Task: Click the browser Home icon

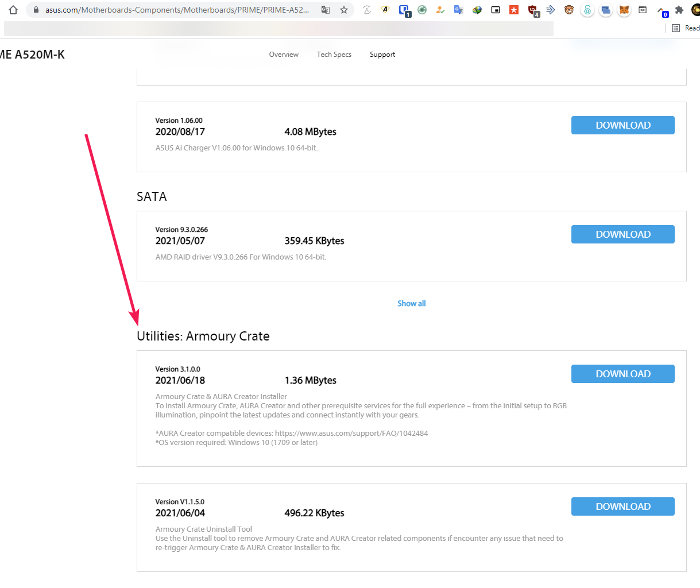Action: (x=13, y=10)
